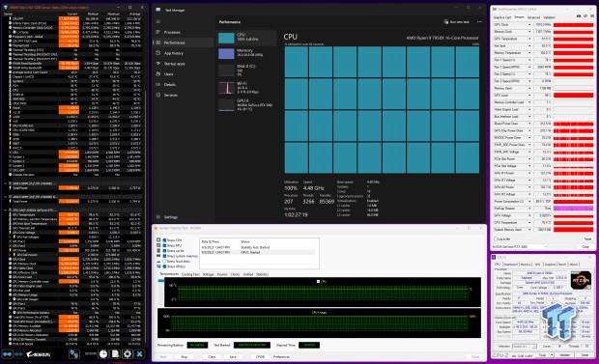This screenshot has height=364, width=599.
Task: Toggle the Log to file checkbox in GPU-Z
Action: [x=496, y=238]
